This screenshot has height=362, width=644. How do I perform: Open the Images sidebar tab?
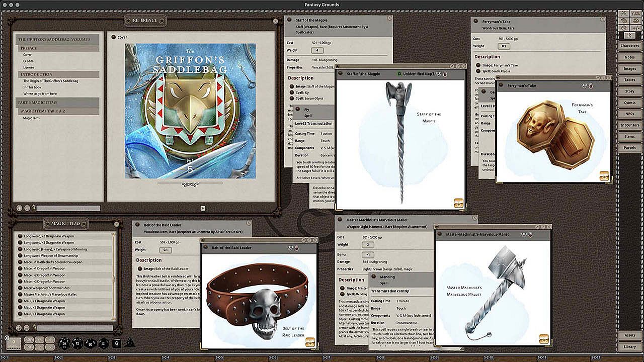tap(629, 68)
